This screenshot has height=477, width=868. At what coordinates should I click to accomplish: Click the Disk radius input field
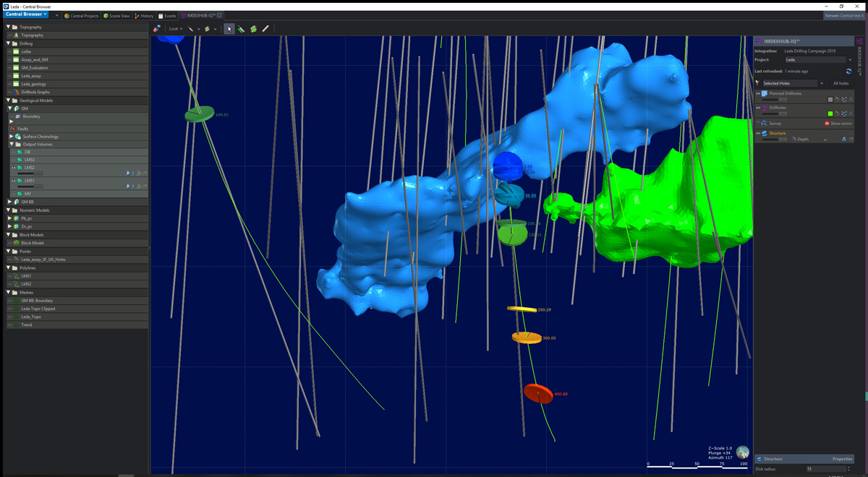(x=825, y=469)
